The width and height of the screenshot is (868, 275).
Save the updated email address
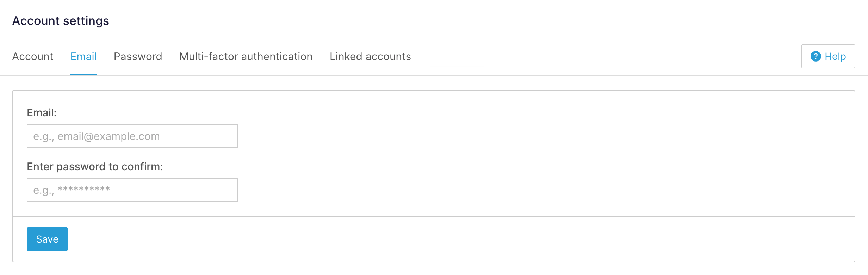47,239
